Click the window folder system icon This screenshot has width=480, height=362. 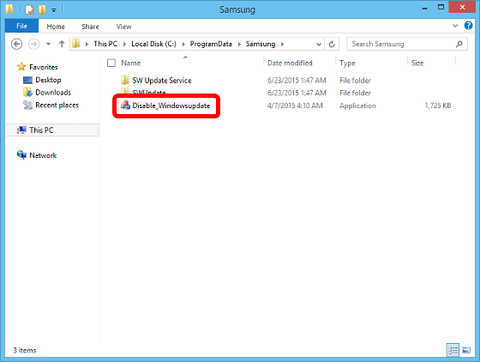click(x=10, y=9)
